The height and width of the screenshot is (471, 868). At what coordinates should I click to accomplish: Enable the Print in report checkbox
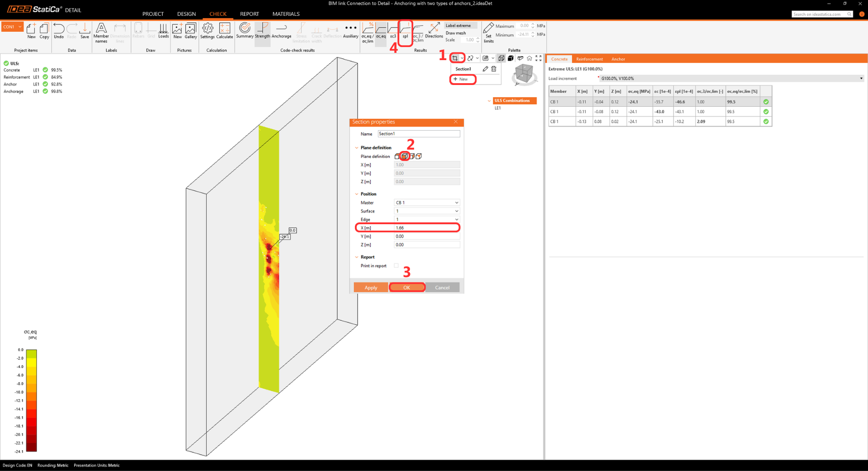(x=396, y=266)
